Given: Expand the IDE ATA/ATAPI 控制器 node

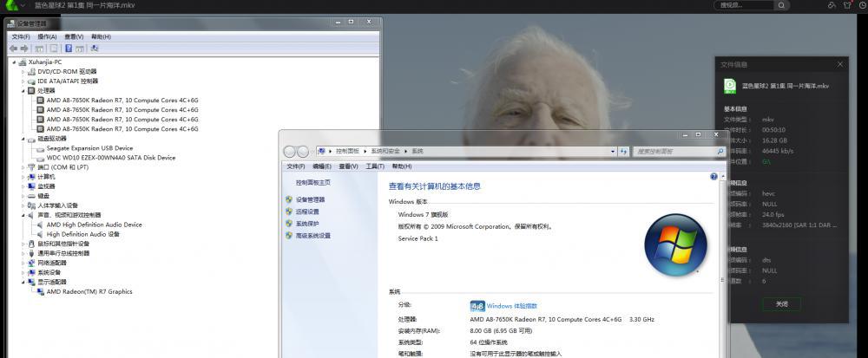Looking at the screenshot, I should [x=23, y=81].
